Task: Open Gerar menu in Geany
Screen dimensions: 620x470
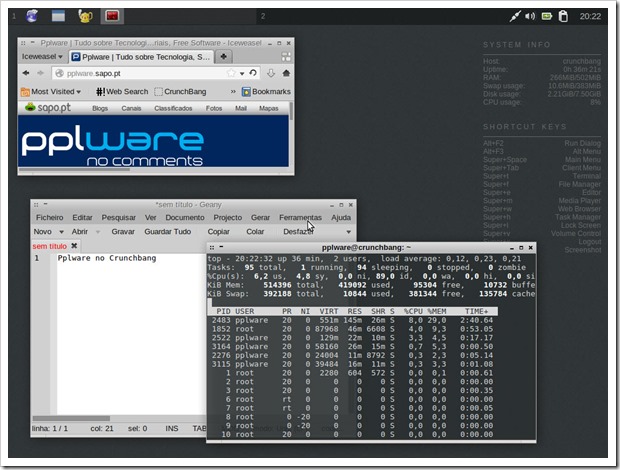Action: pos(261,217)
